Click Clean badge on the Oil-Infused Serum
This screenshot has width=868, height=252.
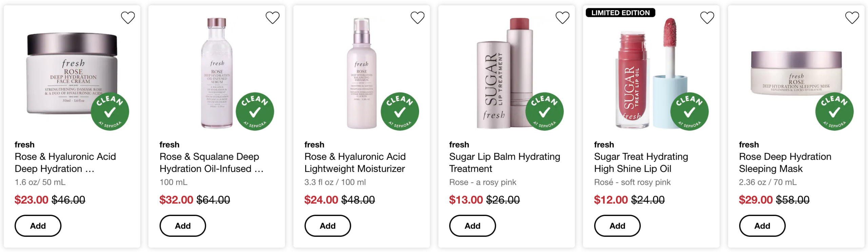point(255,112)
